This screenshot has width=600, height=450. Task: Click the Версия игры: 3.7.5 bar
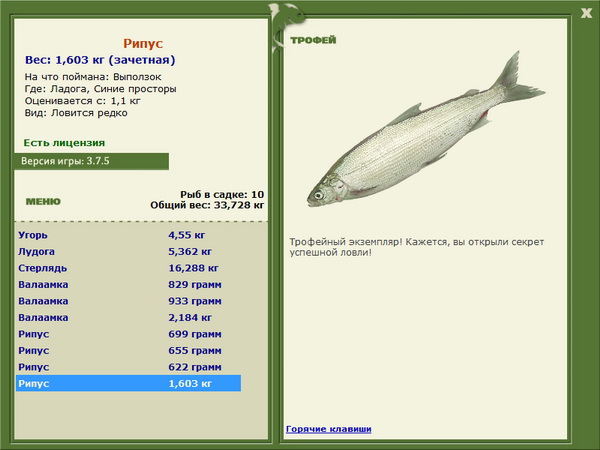91,161
